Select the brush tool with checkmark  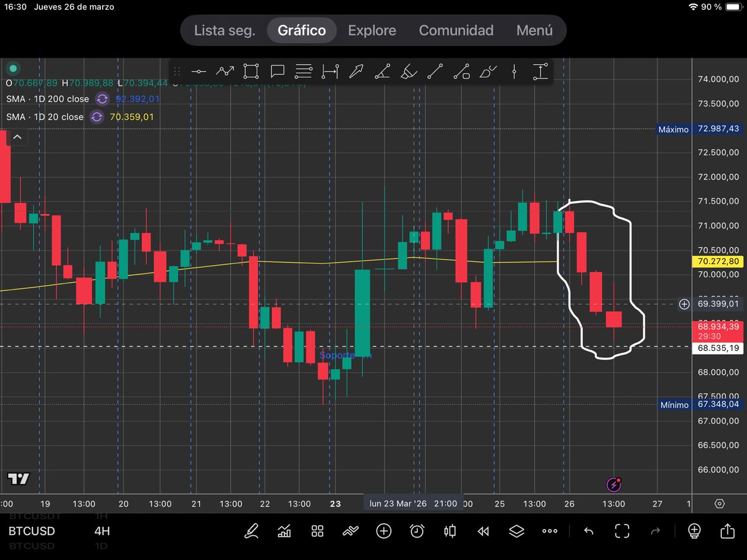488,72
